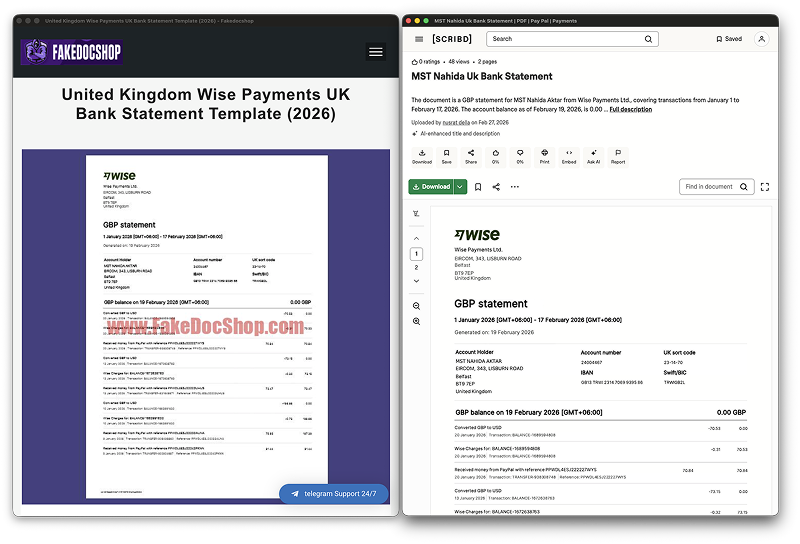Zoom out the document viewer
This screenshot has width=800, height=544.
[x=416, y=306]
